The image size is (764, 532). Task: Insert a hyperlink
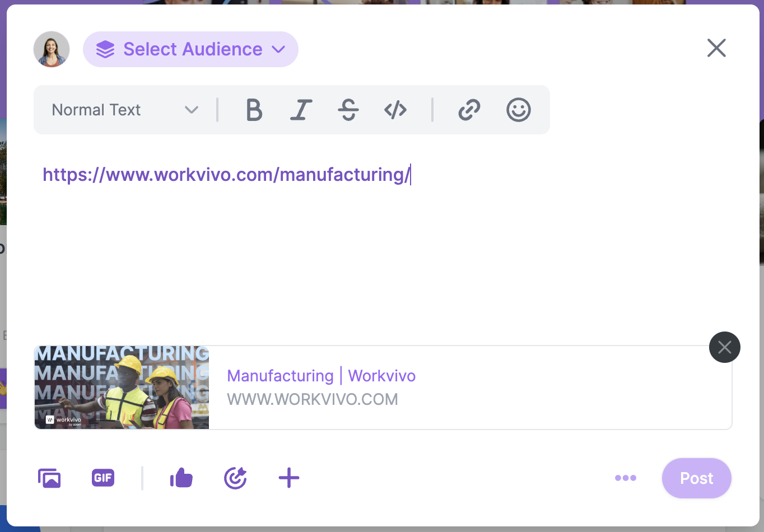click(x=469, y=110)
